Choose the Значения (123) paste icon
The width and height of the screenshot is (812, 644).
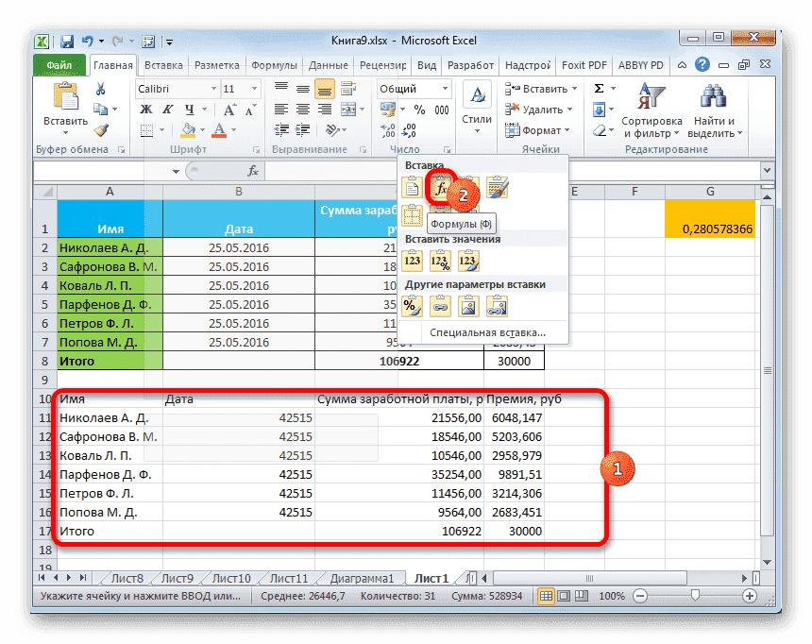tap(413, 262)
